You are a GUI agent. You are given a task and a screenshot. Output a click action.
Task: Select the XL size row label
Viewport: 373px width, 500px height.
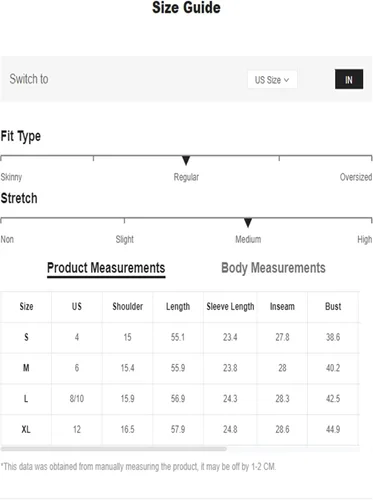[x=26, y=429]
